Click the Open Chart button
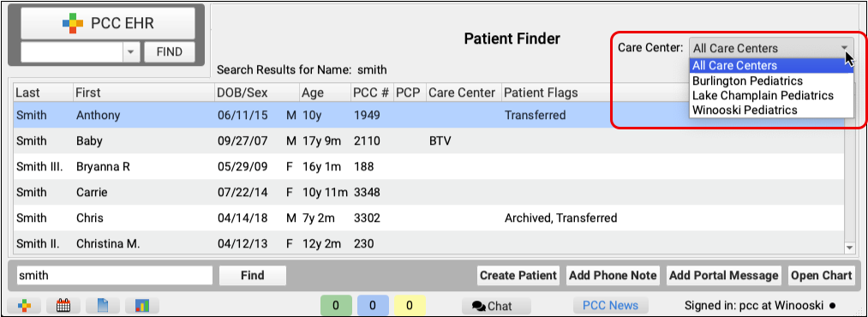 click(x=822, y=276)
